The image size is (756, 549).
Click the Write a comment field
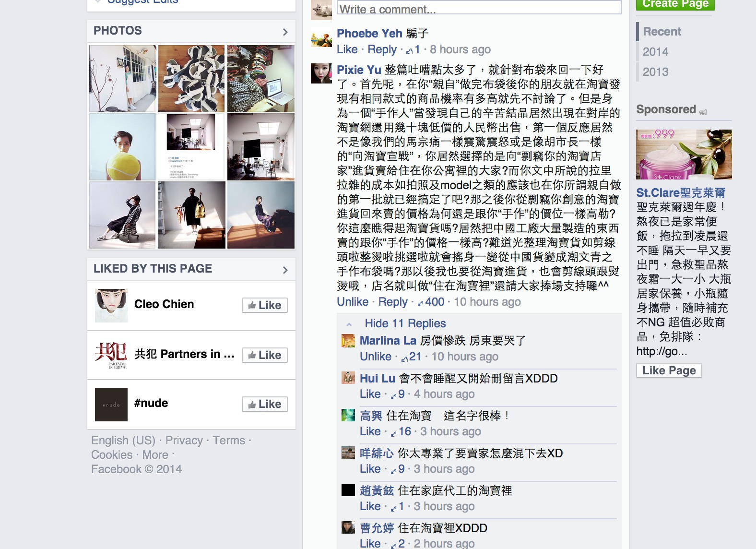tap(479, 8)
